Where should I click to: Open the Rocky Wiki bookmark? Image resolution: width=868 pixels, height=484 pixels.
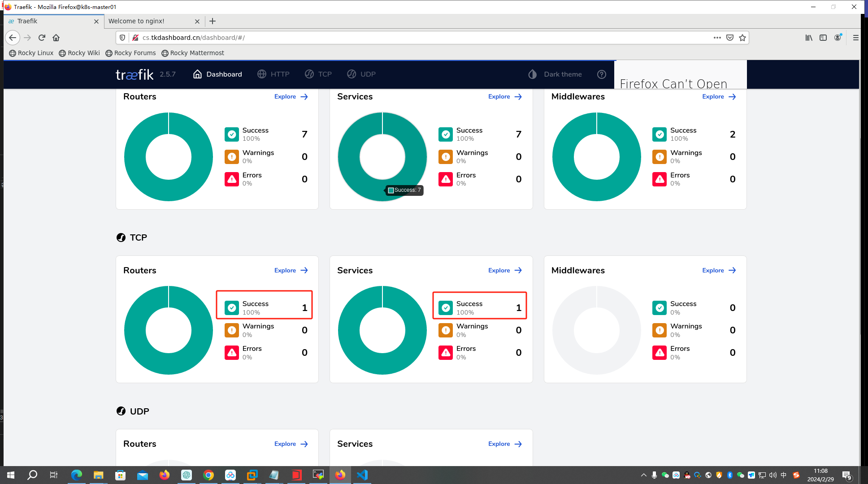click(x=79, y=53)
